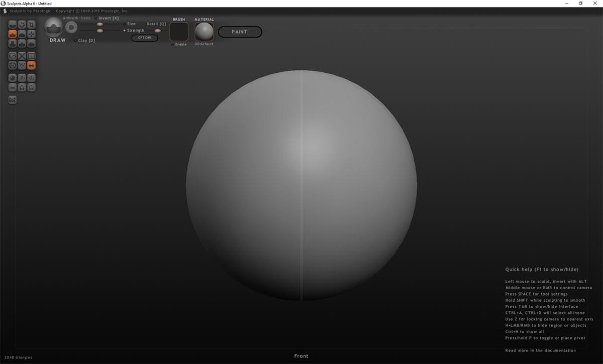
Task: Click the Save file icon
Action: pyautogui.click(x=22, y=87)
